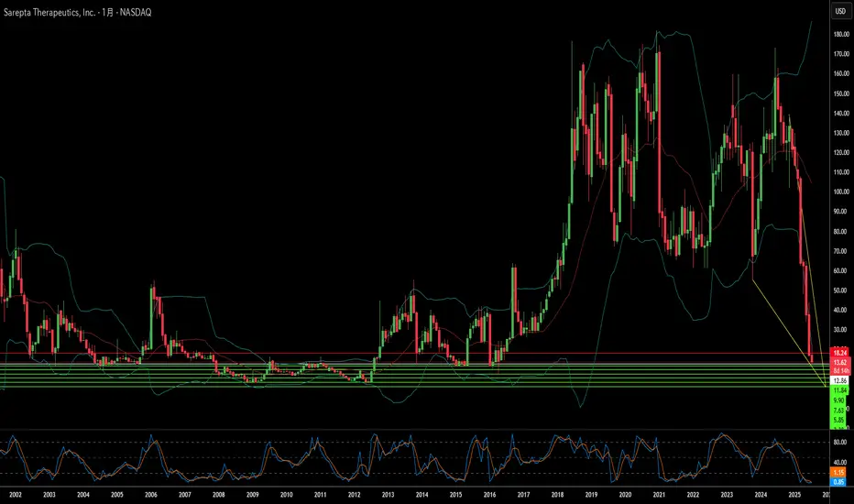The height and width of the screenshot is (504, 854).
Task: Click the green 5.85 price label
Action: 838,420
